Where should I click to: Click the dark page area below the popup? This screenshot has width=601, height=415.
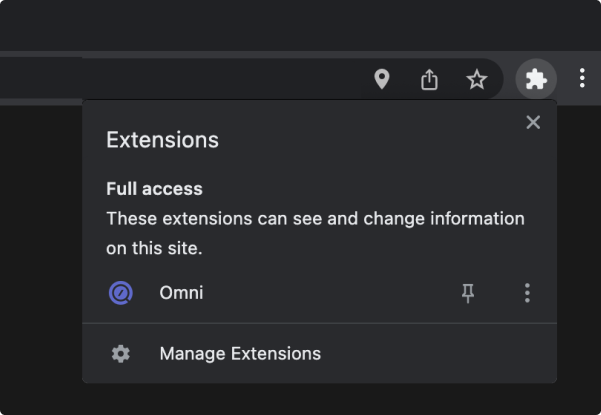(x=300, y=399)
